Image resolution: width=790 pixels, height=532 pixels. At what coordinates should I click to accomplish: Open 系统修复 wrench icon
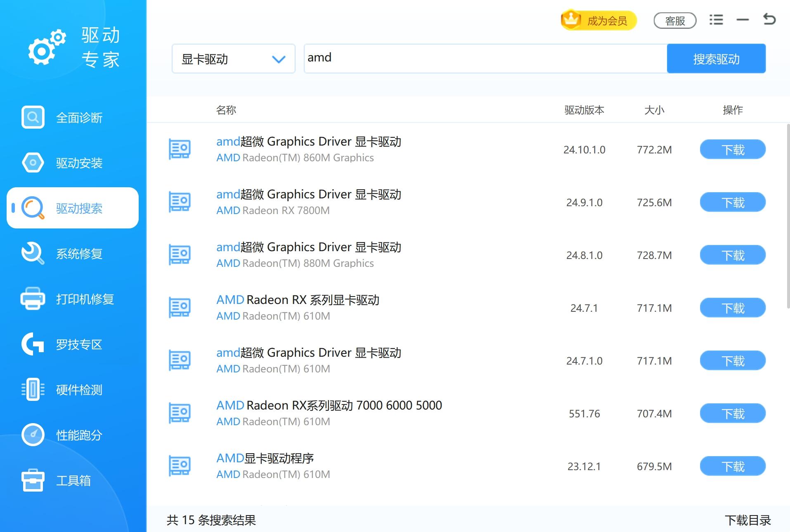[33, 253]
